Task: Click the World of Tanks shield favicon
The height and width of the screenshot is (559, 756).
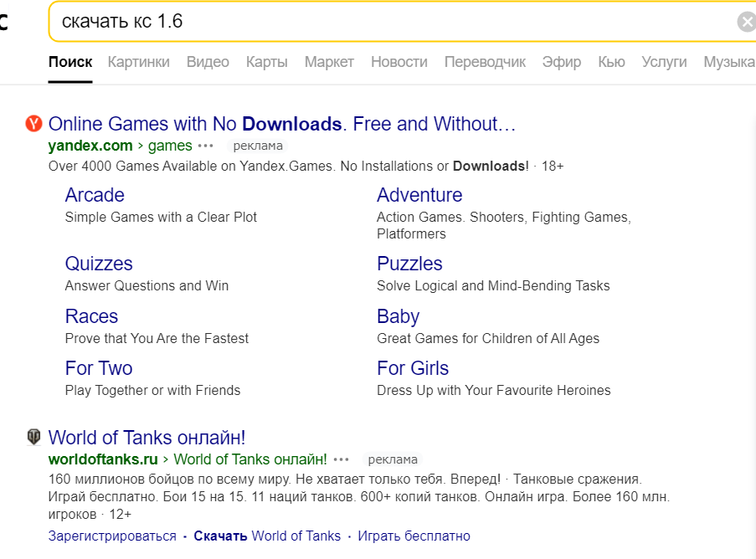Action: point(33,437)
